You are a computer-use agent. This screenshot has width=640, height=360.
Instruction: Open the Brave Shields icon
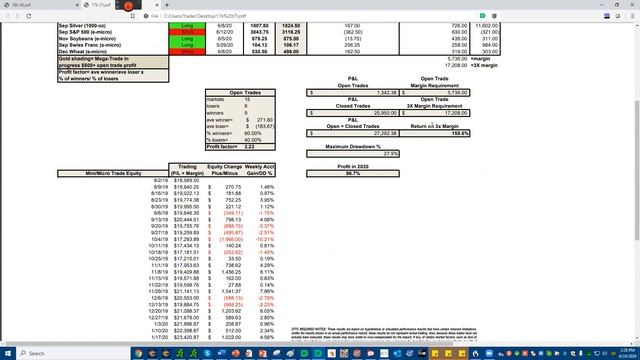[x=494, y=16]
